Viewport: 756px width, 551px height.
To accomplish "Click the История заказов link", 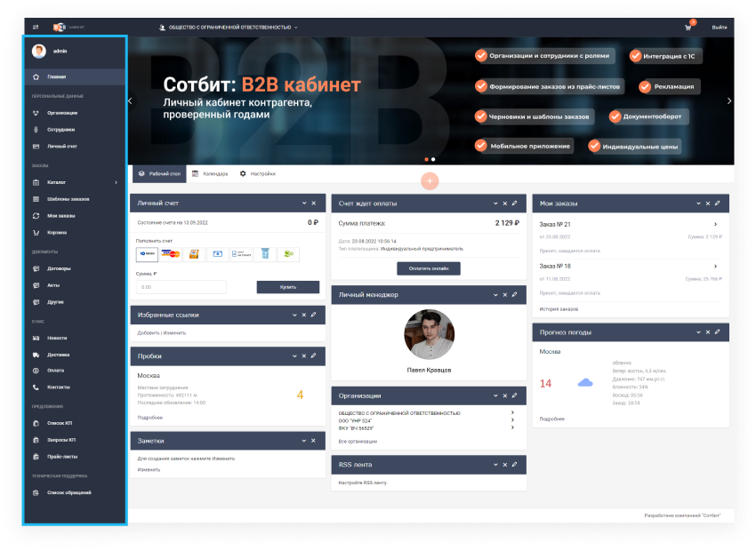I will pyautogui.click(x=559, y=308).
